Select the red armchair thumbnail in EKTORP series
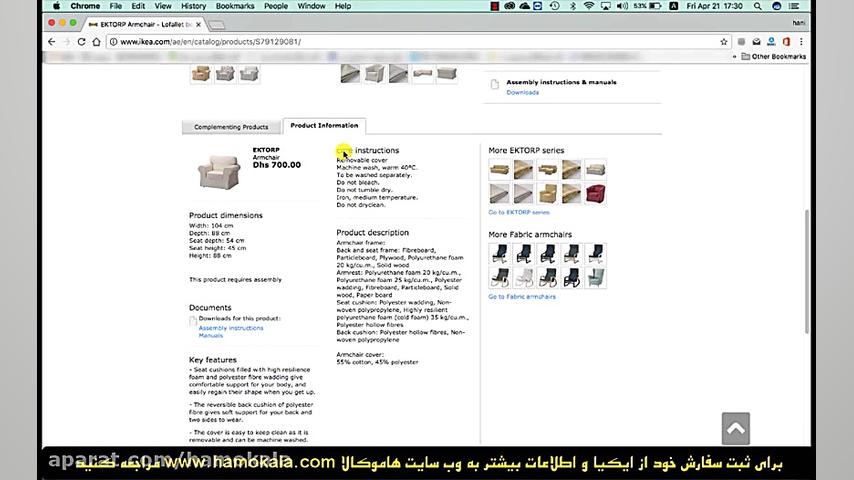The height and width of the screenshot is (480, 854). click(x=595, y=194)
